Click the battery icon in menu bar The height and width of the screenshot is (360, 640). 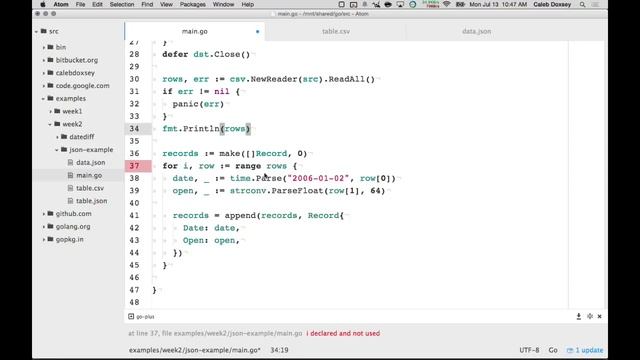pyautogui.click(x=460, y=4)
